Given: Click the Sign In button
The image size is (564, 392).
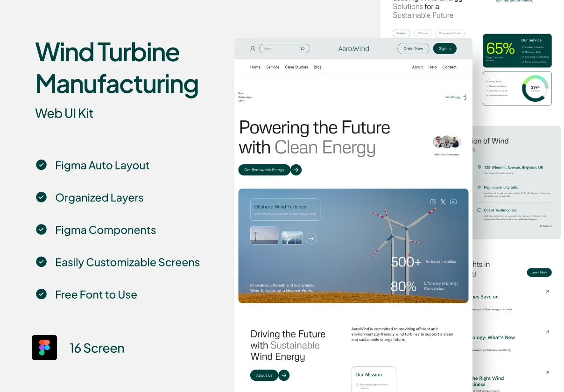Looking at the screenshot, I should 445,49.
